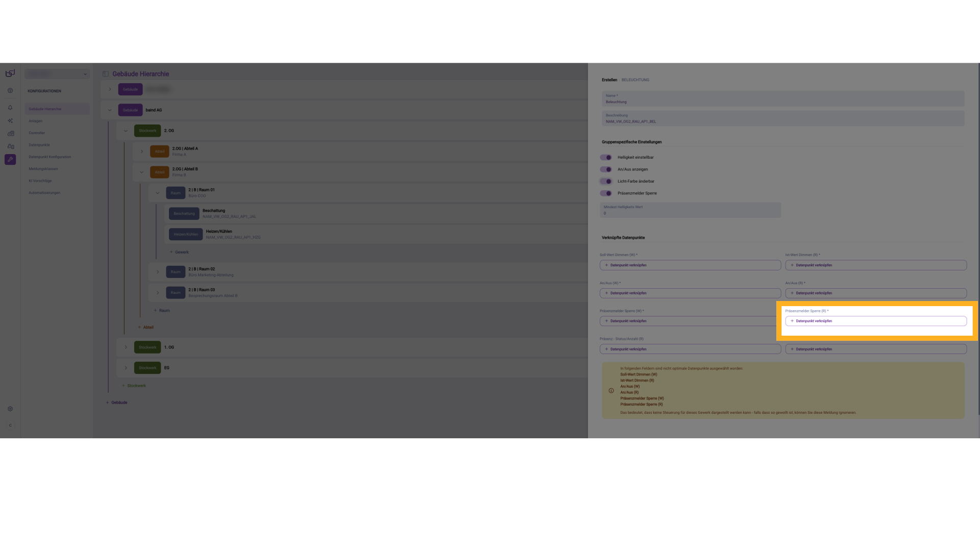Toggle An/Aus anzeigen switch
The image size is (980, 551).
pos(606,169)
